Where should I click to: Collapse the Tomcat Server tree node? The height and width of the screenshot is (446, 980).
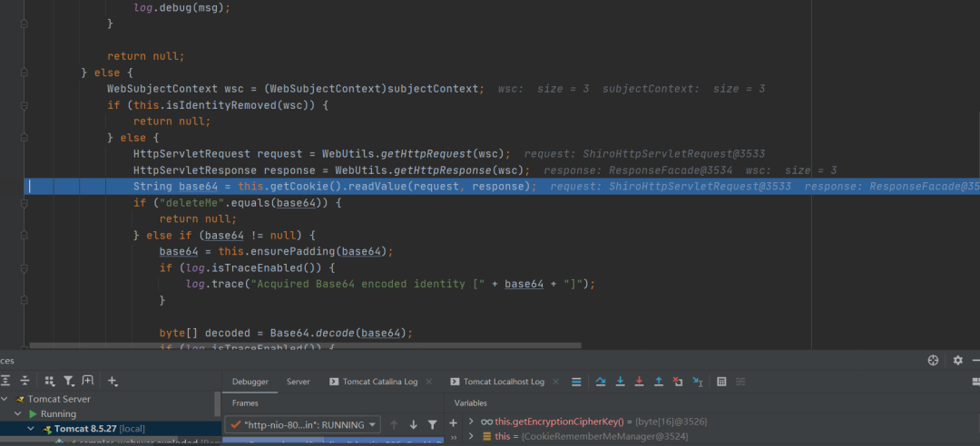click(x=5, y=399)
